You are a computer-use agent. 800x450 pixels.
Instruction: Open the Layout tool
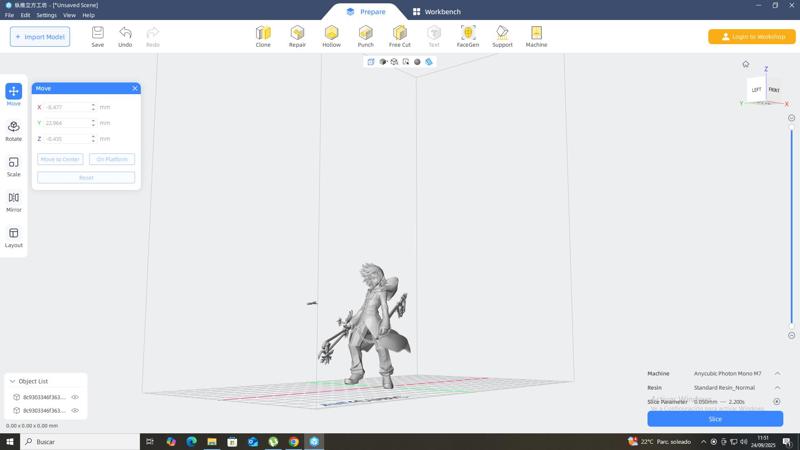pyautogui.click(x=14, y=237)
